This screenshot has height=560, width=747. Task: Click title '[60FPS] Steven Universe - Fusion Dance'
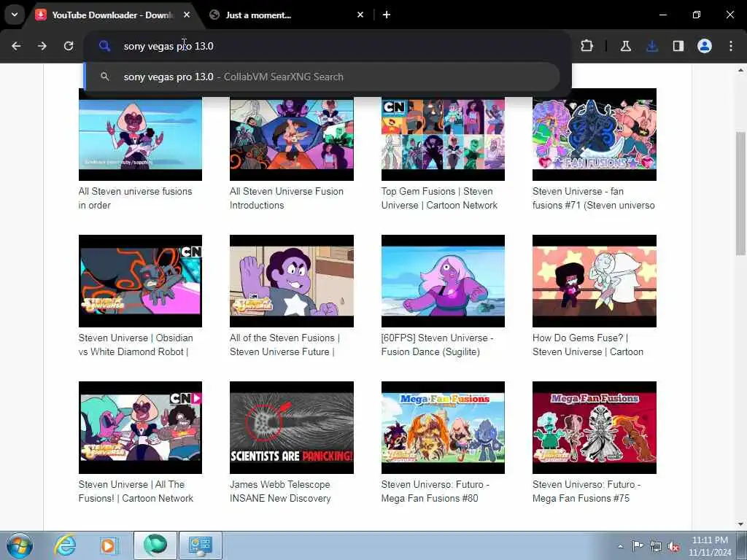tap(437, 345)
